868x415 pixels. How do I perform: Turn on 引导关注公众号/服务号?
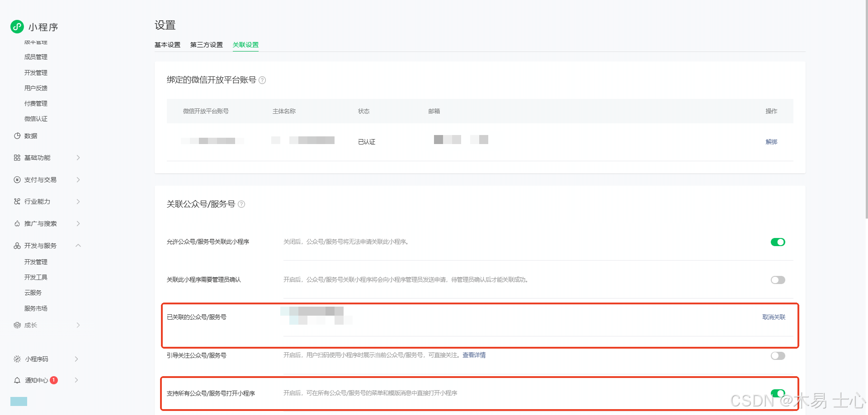pos(778,356)
